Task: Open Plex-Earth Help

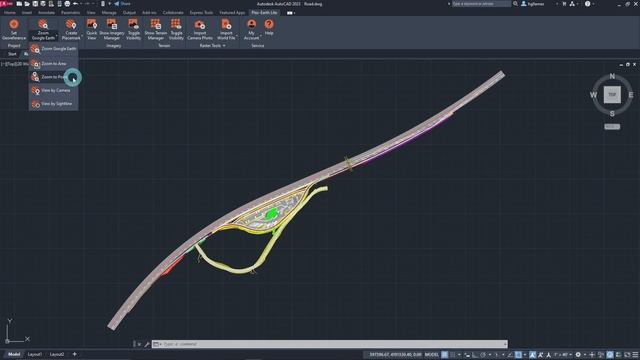Action: click(269, 27)
